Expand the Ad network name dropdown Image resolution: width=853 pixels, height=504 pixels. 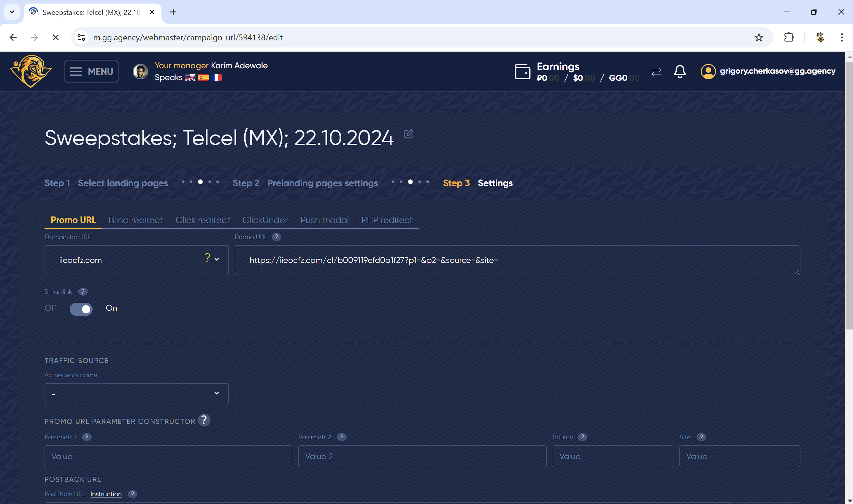[137, 394]
